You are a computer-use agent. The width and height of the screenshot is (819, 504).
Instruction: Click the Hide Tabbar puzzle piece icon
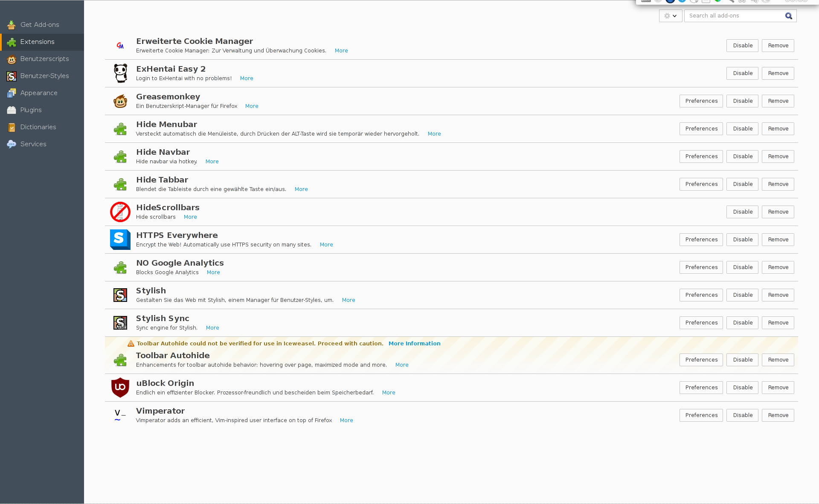tap(120, 184)
